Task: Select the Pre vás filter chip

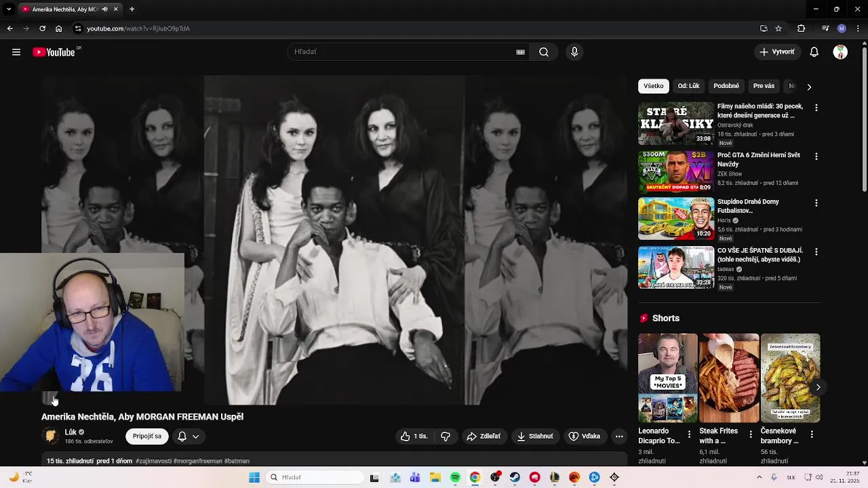Action: point(764,86)
